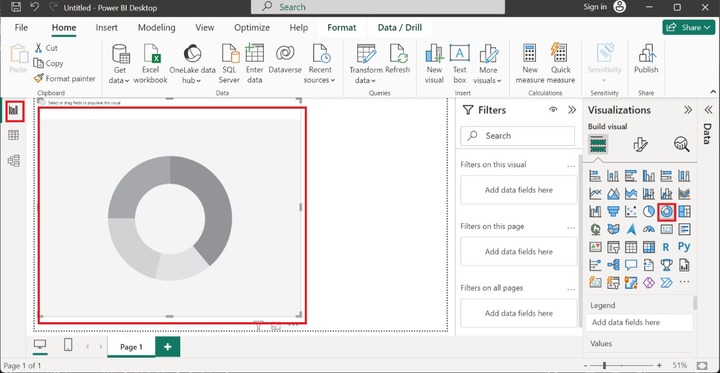The width and height of the screenshot is (720, 373).
Task: Add a new page with plus button
Action: pyautogui.click(x=168, y=347)
